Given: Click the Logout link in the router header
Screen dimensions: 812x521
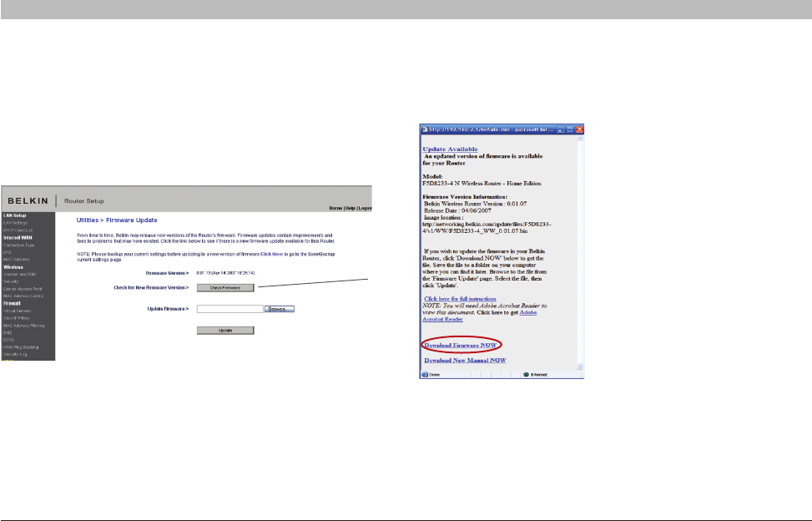Looking at the screenshot, I should pyautogui.click(x=365, y=208).
